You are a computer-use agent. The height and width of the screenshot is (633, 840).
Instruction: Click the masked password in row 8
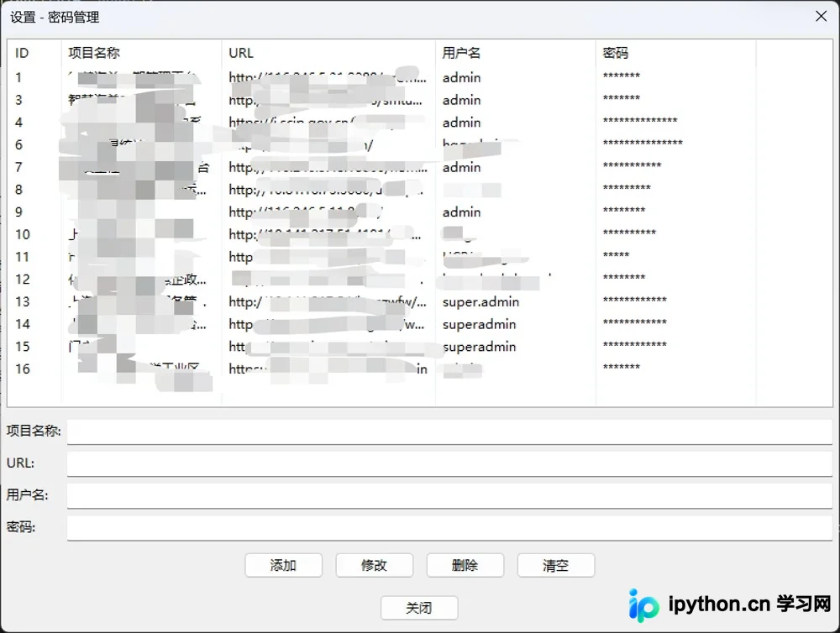point(627,187)
